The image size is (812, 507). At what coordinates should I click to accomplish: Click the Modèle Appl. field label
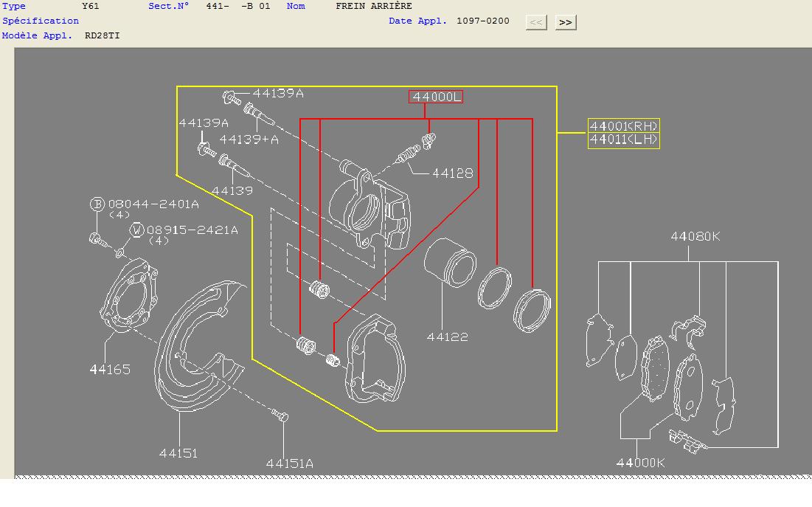tap(38, 35)
